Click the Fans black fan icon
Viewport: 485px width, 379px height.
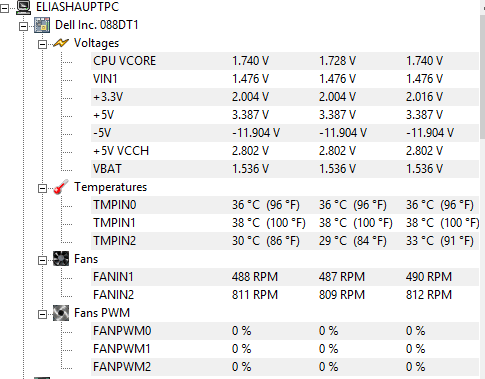tap(61, 259)
